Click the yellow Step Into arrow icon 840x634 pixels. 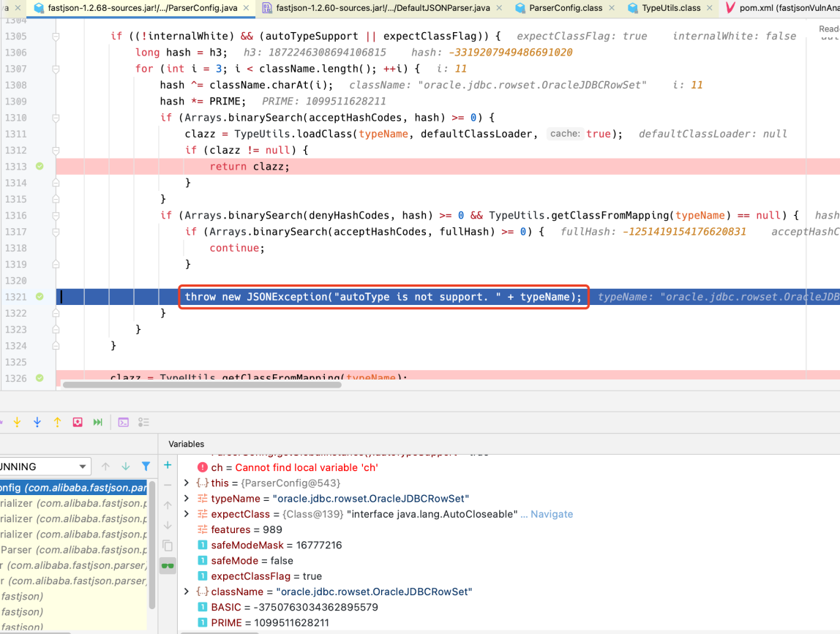[x=17, y=422]
